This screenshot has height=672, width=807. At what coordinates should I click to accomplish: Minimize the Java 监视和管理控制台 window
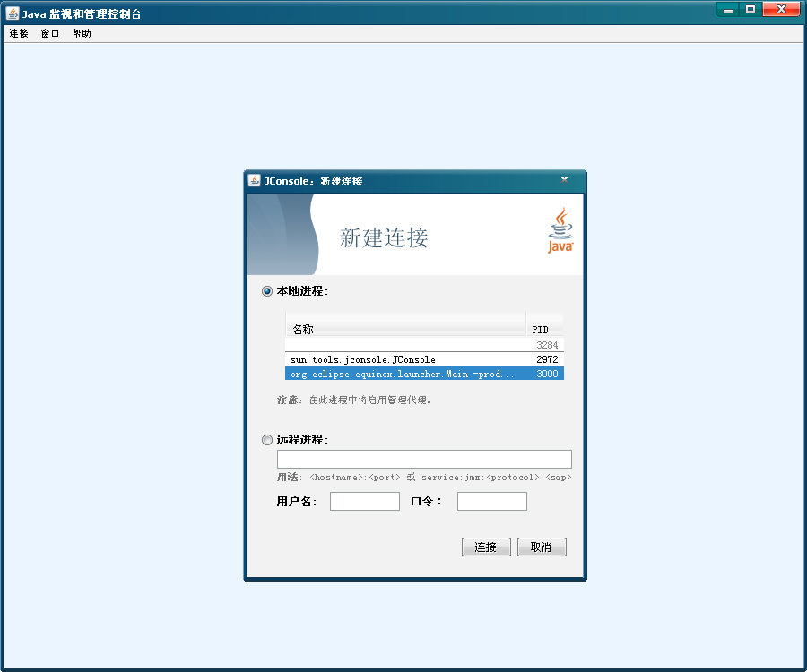coord(728,10)
